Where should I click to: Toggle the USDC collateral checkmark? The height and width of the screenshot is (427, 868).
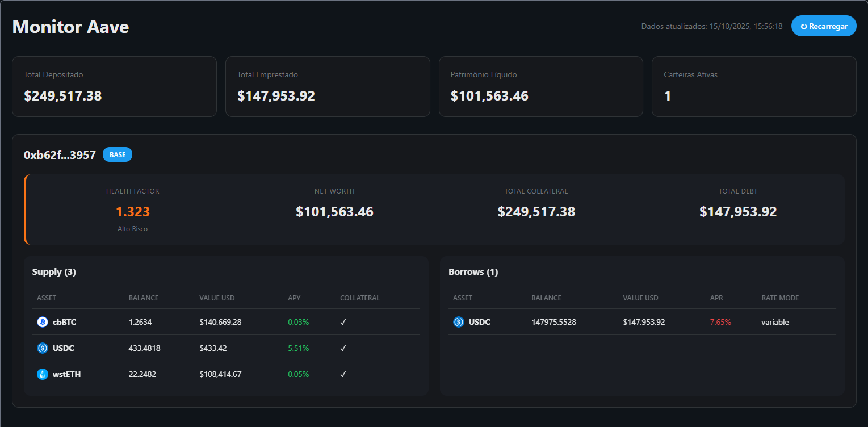[x=343, y=348]
